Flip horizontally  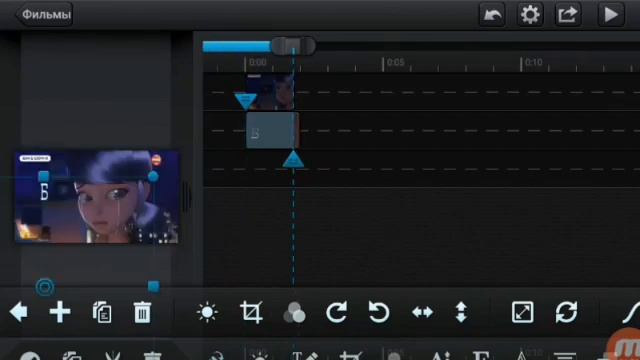422,312
